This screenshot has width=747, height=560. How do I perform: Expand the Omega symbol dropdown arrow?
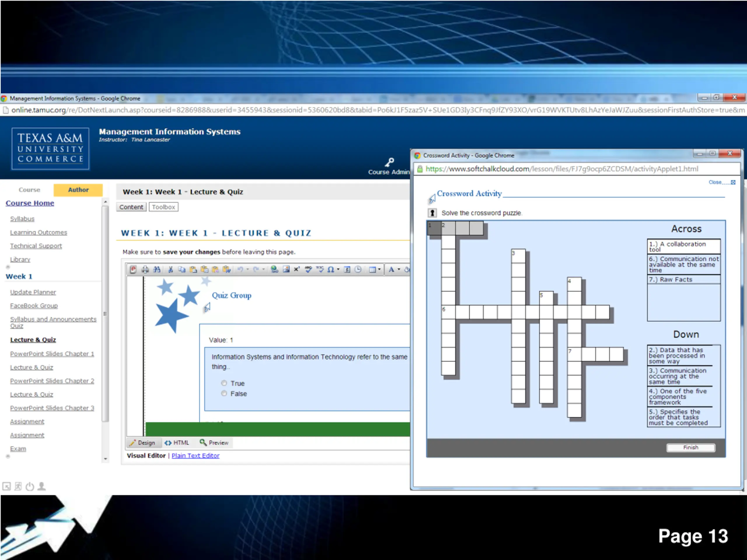point(338,269)
